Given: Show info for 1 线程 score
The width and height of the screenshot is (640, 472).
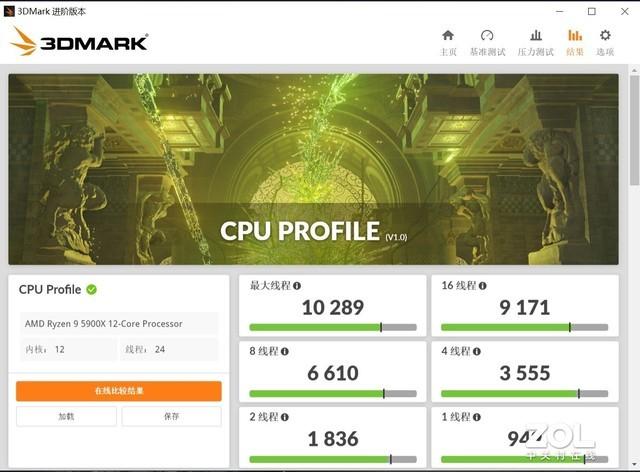Looking at the screenshot, I should coord(476,417).
